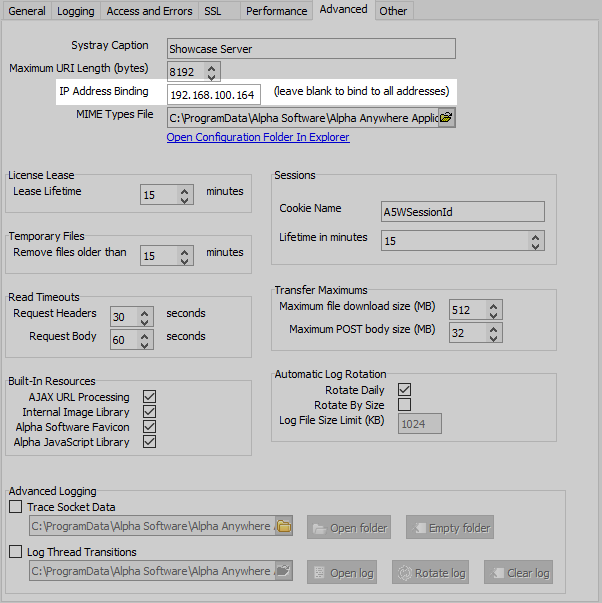Image resolution: width=602 pixels, height=603 pixels.
Task: Click the MIME Types File path field
Action: coord(303,117)
